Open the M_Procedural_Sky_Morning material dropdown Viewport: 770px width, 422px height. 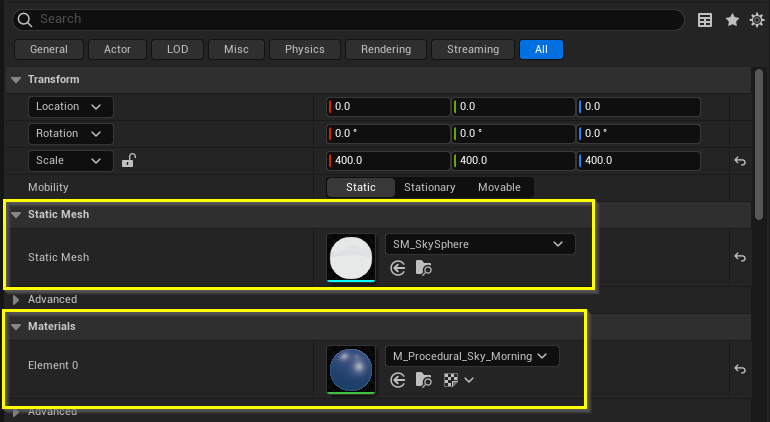(472, 356)
